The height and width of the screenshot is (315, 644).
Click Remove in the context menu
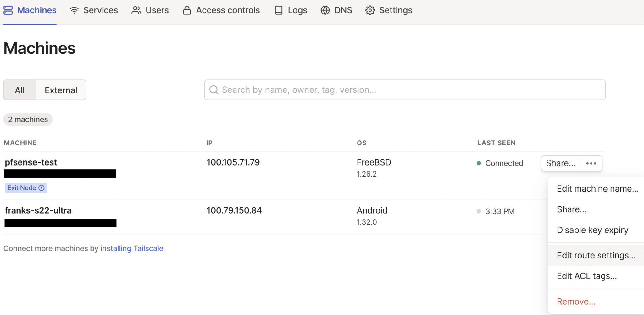(576, 301)
